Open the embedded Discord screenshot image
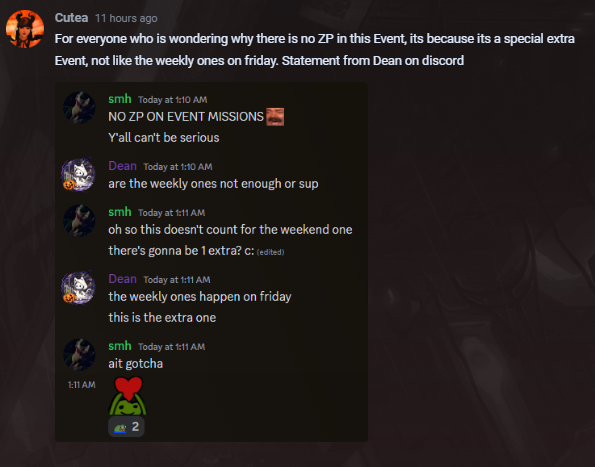The image size is (595, 467). (211, 262)
